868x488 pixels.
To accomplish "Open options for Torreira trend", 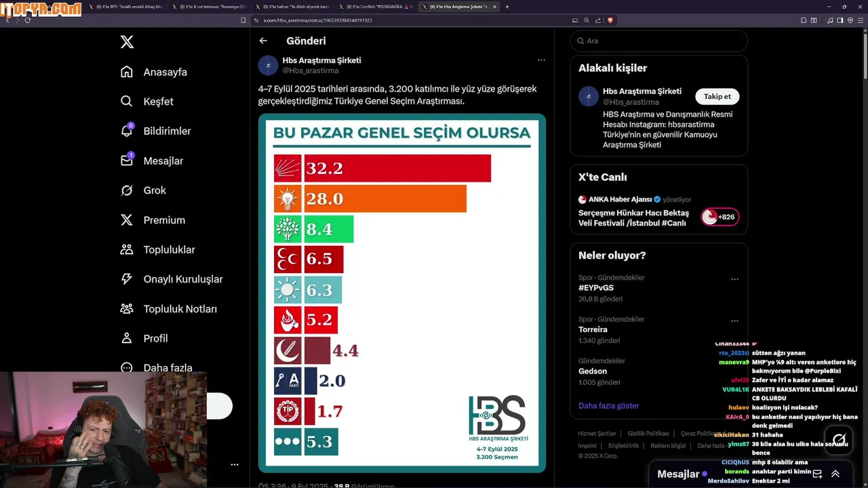I will point(734,321).
